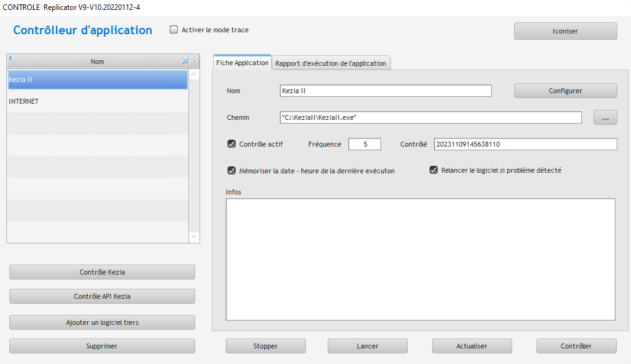Click the search magnifier in Nom column header
This screenshot has height=364, width=631.
click(184, 62)
